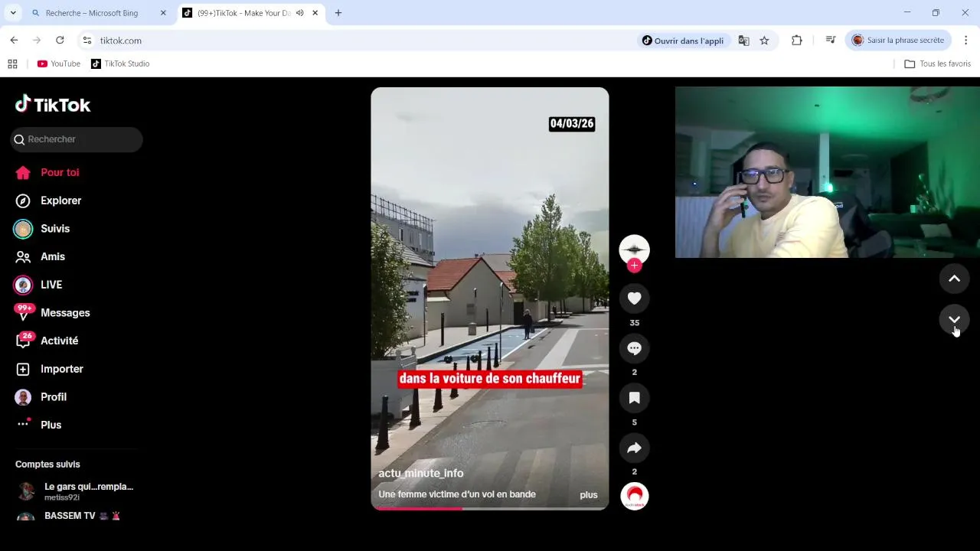Bookmark the video using the favorites icon
This screenshot has width=980, height=551.
tap(634, 398)
